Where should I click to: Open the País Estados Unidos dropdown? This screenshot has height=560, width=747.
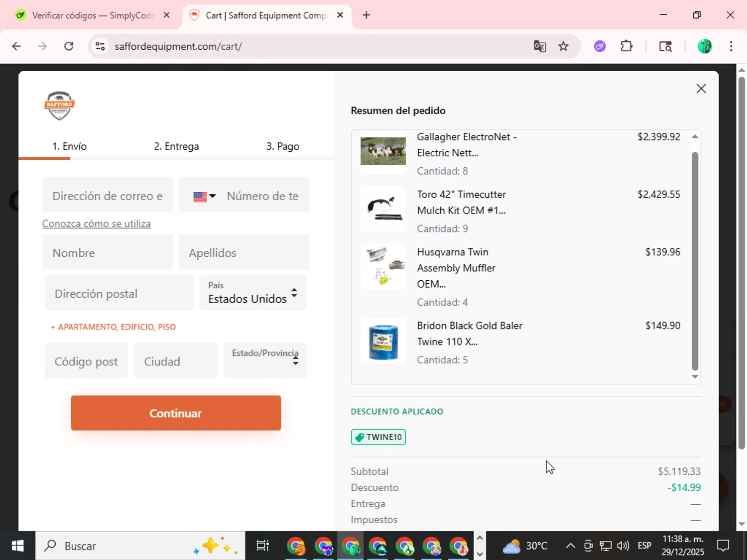click(252, 293)
